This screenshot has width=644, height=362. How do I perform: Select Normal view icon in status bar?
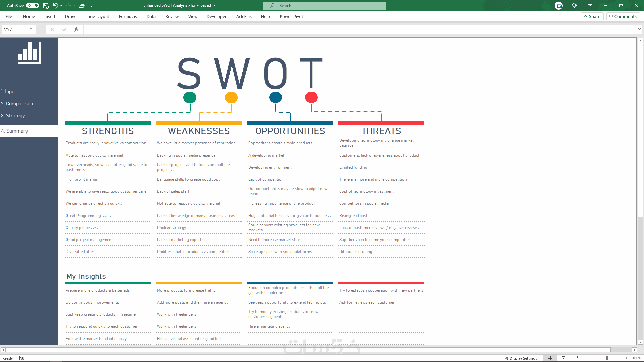(x=550, y=358)
